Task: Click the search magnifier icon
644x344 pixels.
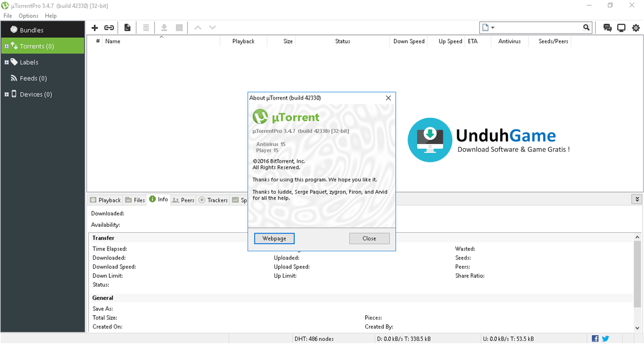Action: pos(586,27)
